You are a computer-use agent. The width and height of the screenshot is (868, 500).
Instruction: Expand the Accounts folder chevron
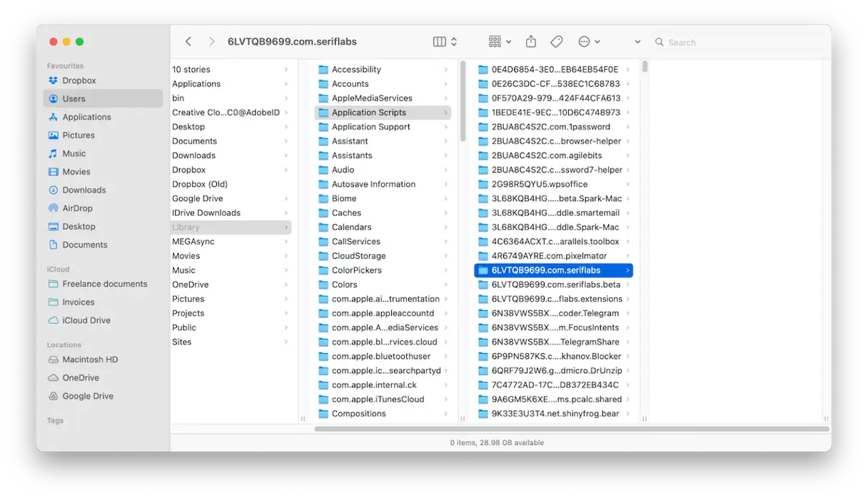click(445, 83)
